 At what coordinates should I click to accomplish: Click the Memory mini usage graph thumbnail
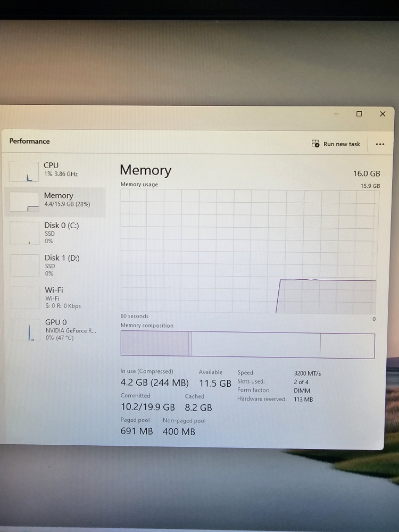click(x=24, y=202)
